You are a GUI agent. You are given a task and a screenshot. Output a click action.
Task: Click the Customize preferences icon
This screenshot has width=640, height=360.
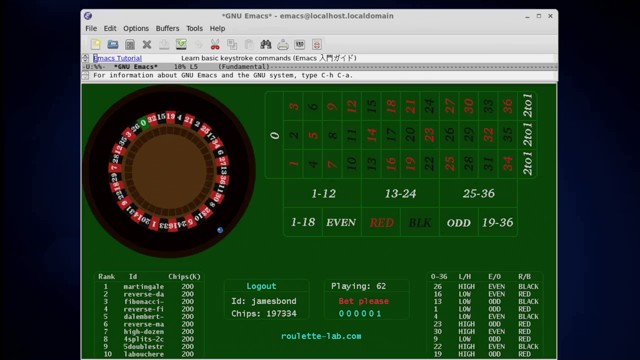point(300,44)
